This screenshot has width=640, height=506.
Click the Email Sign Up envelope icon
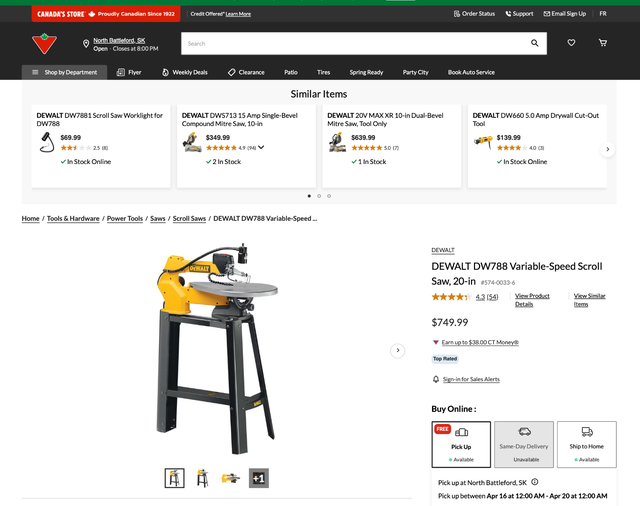(x=547, y=13)
